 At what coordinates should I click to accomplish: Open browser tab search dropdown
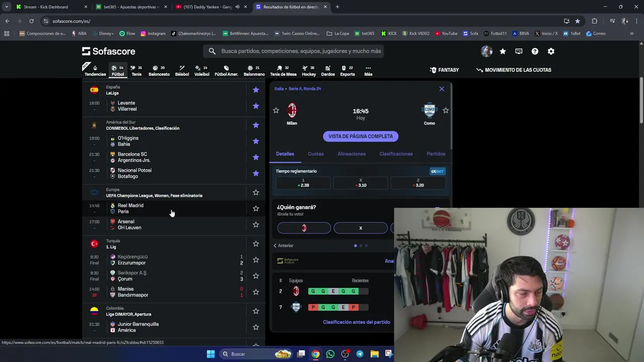click(7, 7)
